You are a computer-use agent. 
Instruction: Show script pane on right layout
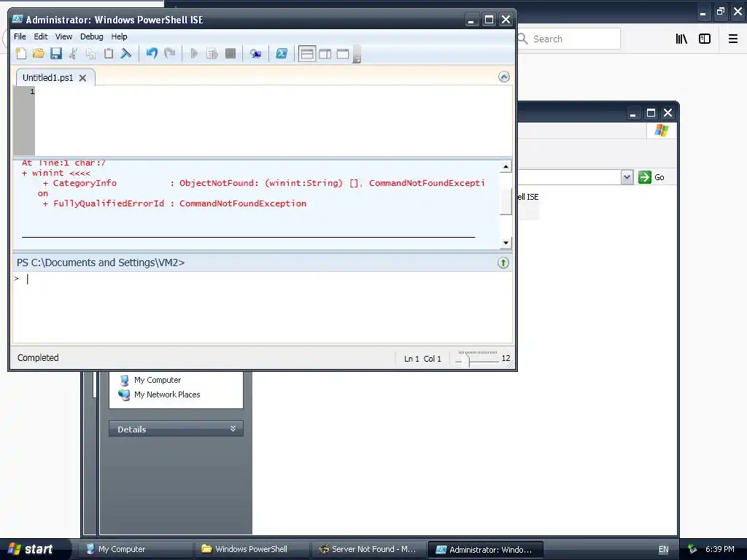coord(325,54)
